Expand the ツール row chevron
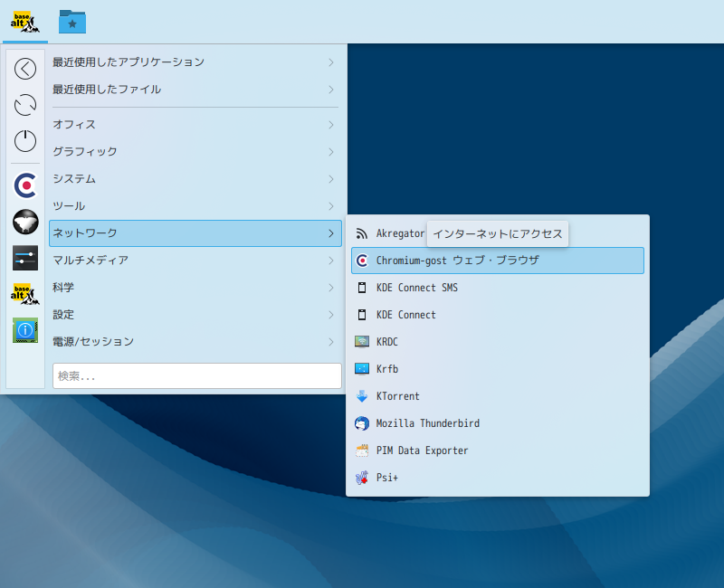 click(x=331, y=206)
